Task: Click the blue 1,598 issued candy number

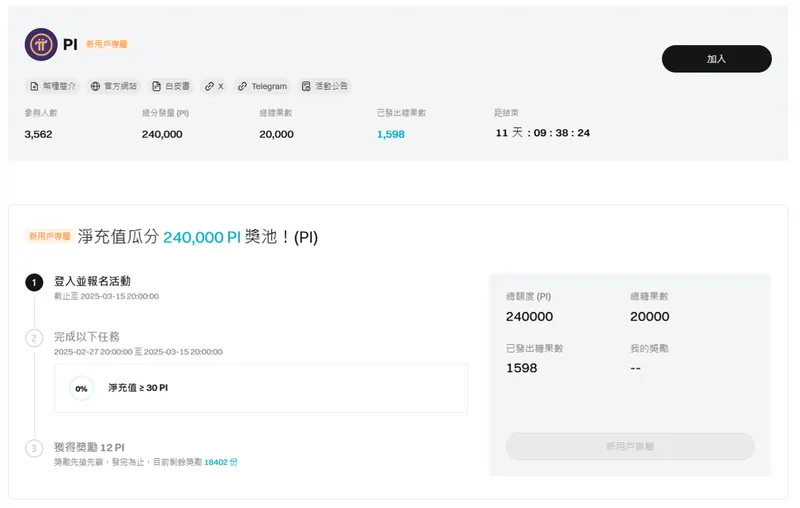Action: 390,134
